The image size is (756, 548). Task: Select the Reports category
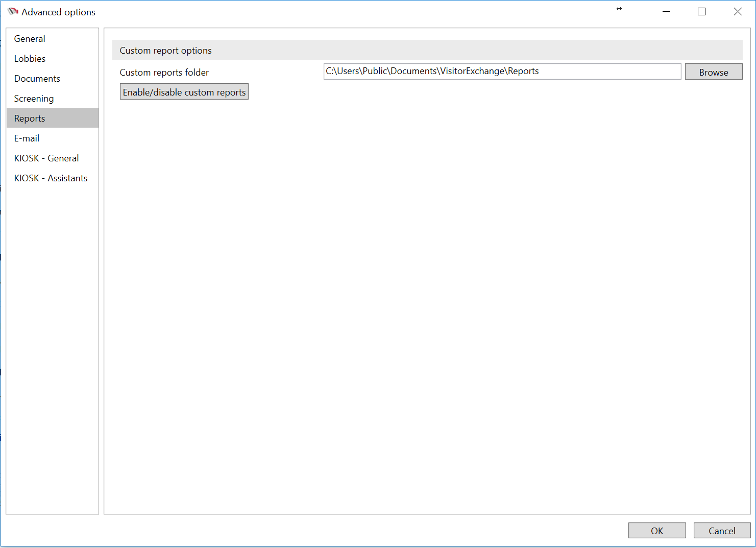click(x=52, y=118)
